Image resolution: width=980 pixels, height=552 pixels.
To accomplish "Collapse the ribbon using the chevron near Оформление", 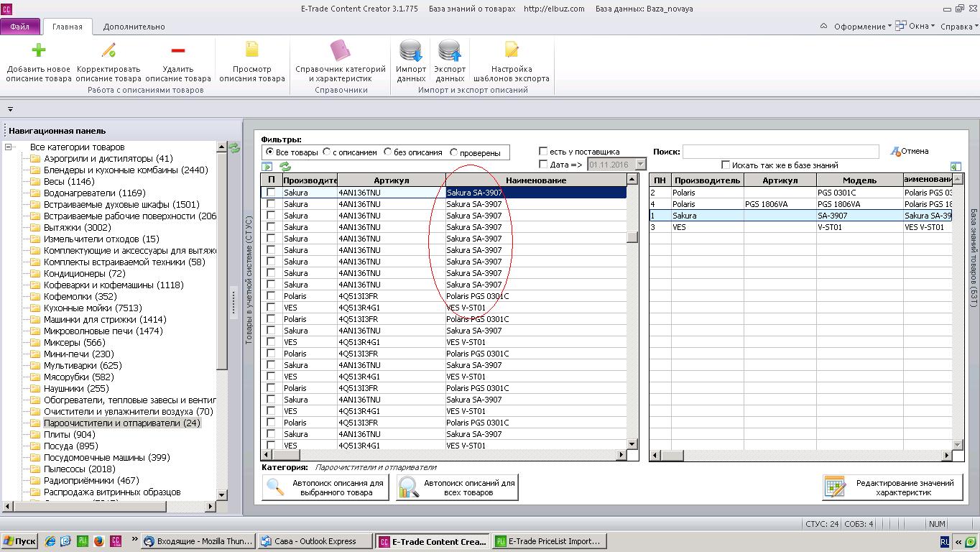I will (823, 27).
